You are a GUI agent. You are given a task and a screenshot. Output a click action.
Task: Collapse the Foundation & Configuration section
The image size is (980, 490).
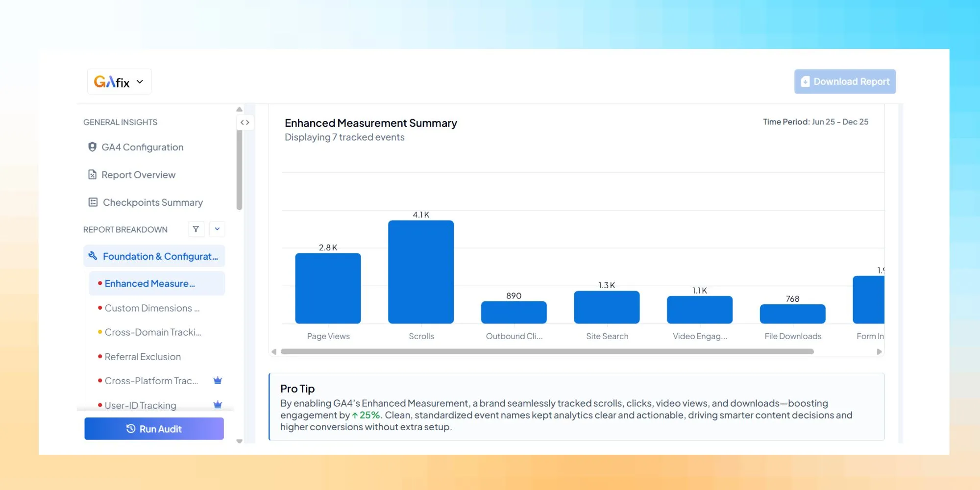pyautogui.click(x=157, y=256)
